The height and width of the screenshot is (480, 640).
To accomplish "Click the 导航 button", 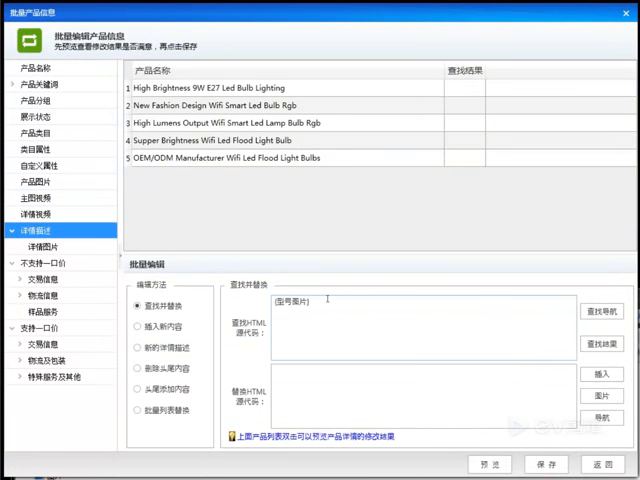I will pyautogui.click(x=602, y=418).
